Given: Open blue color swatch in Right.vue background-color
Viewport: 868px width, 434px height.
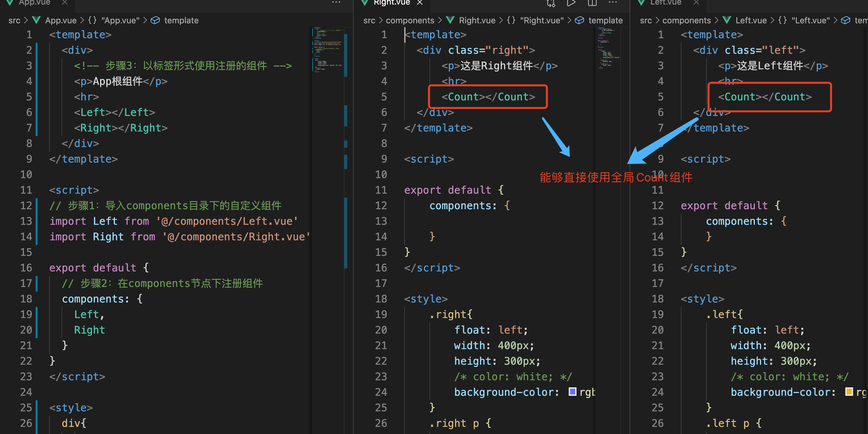Looking at the screenshot, I should point(573,392).
